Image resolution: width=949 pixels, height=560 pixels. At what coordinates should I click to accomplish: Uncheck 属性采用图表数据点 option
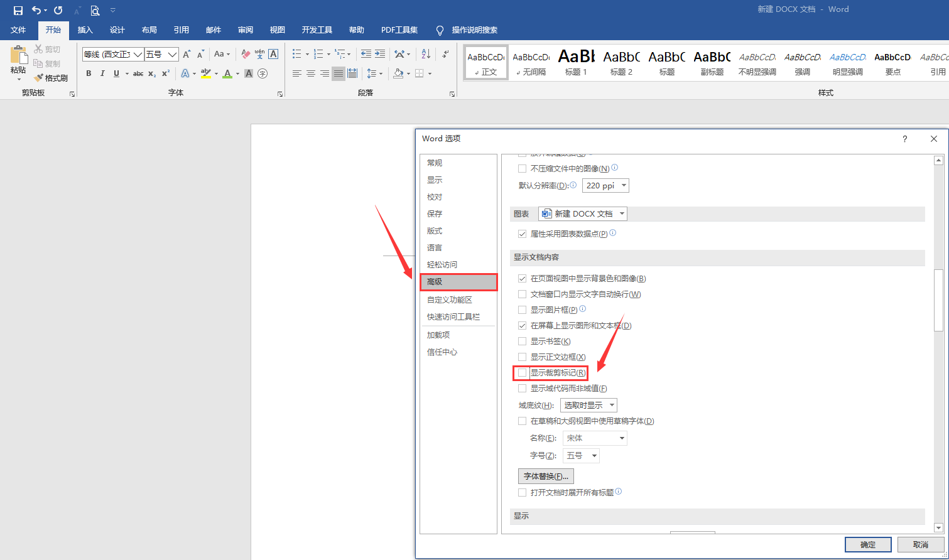click(x=522, y=234)
